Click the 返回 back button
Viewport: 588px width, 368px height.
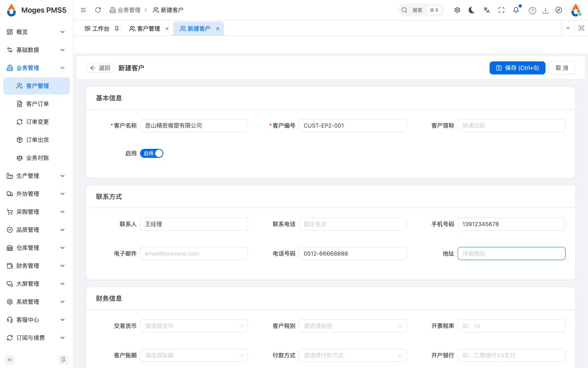[x=100, y=68]
